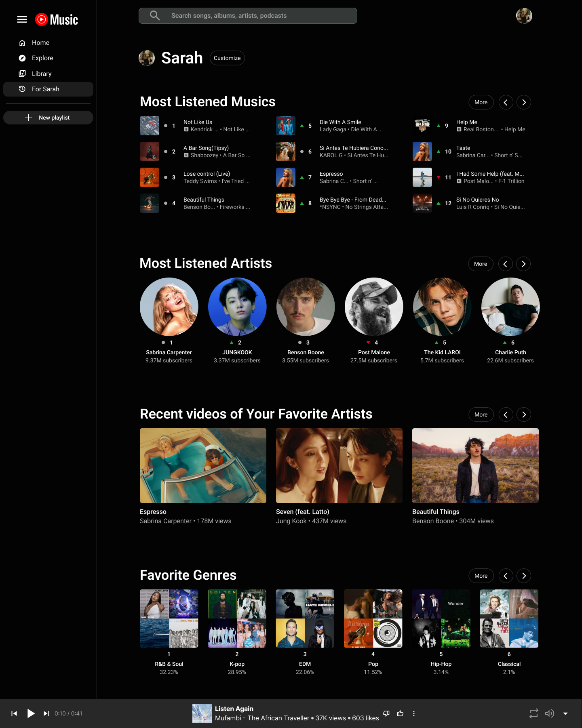Screen dimensions: 582x728
Task: Open The Kid LAROI artist photo
Action: pos(442,307)
